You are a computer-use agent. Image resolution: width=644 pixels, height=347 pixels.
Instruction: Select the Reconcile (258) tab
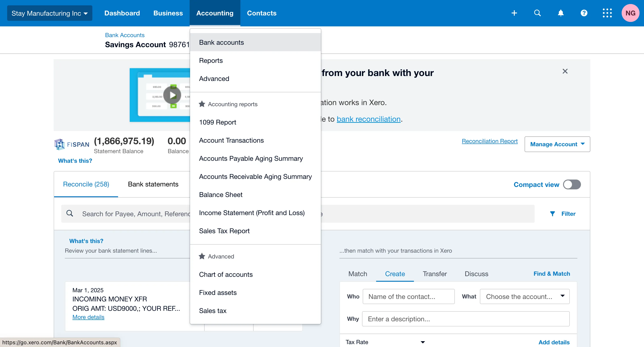pos(86,184)
